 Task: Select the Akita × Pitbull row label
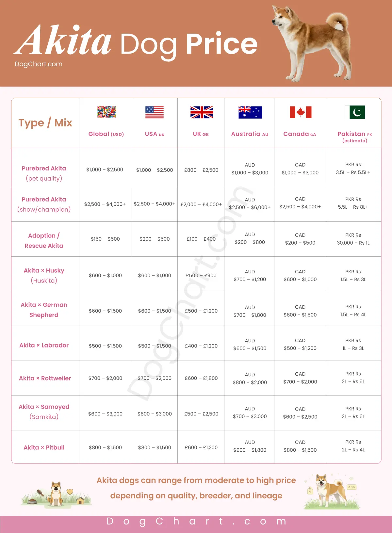44,447
